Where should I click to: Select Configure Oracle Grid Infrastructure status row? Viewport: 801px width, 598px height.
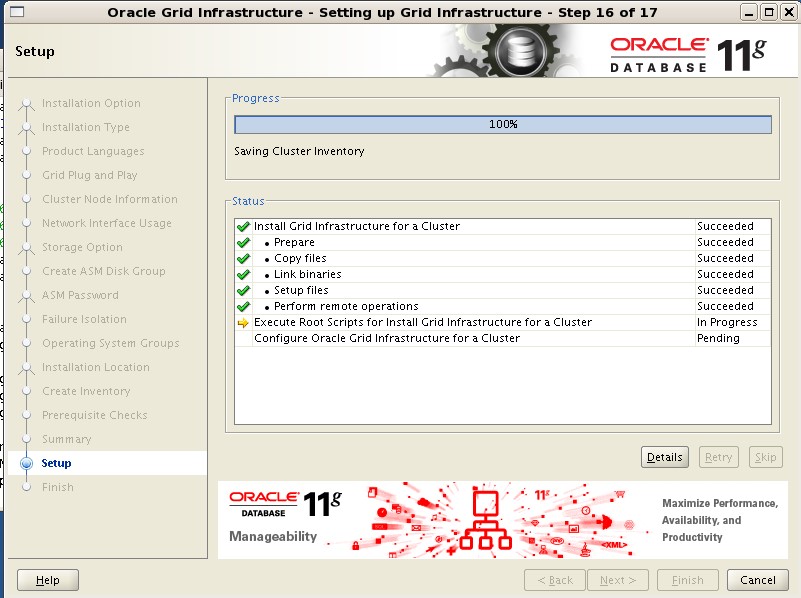click(386, 339)
